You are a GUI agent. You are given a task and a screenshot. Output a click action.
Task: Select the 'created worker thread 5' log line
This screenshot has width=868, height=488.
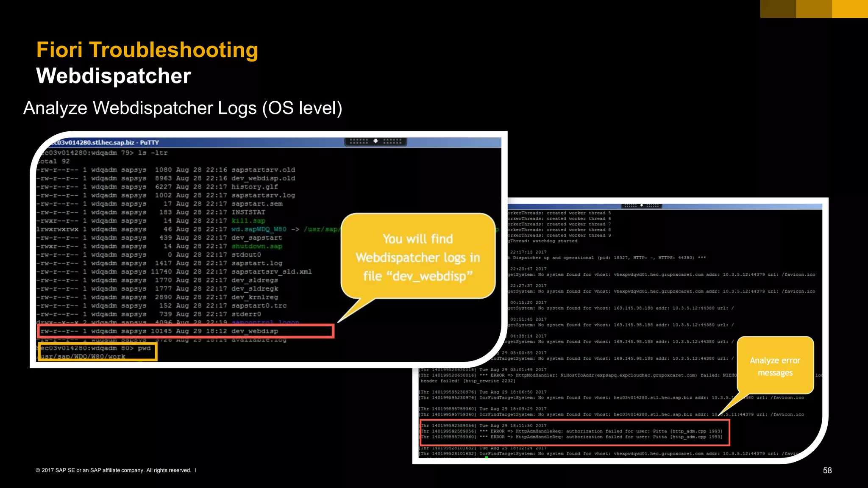tap(559, 213)
